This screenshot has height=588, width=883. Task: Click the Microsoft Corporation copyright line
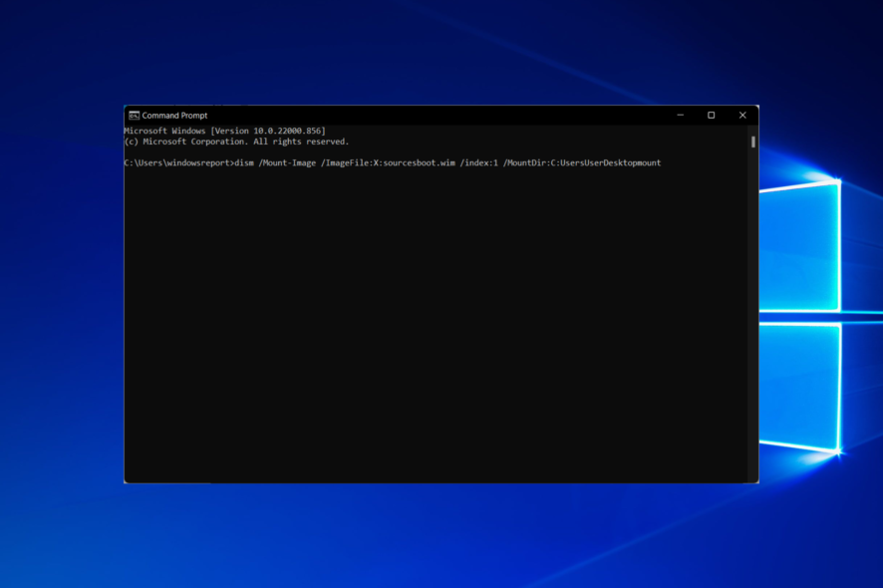tap(236, 141)
